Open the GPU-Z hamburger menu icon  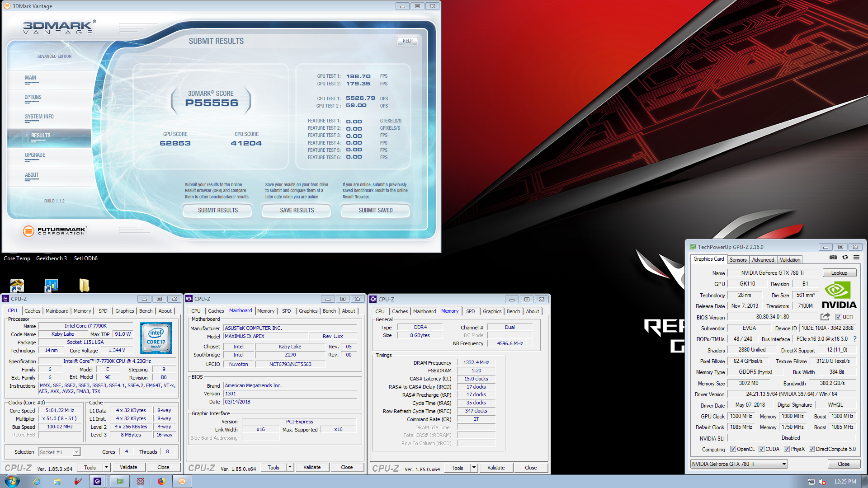856,258
